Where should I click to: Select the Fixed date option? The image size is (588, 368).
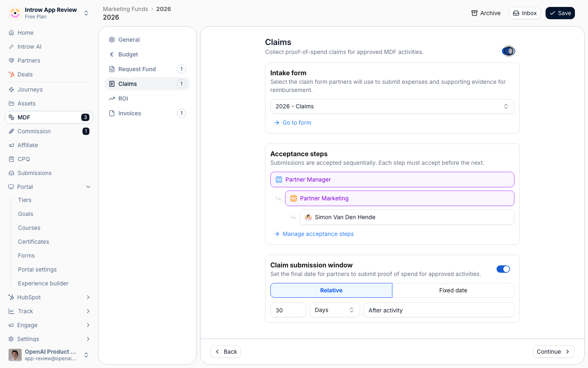tap(453, 290)
